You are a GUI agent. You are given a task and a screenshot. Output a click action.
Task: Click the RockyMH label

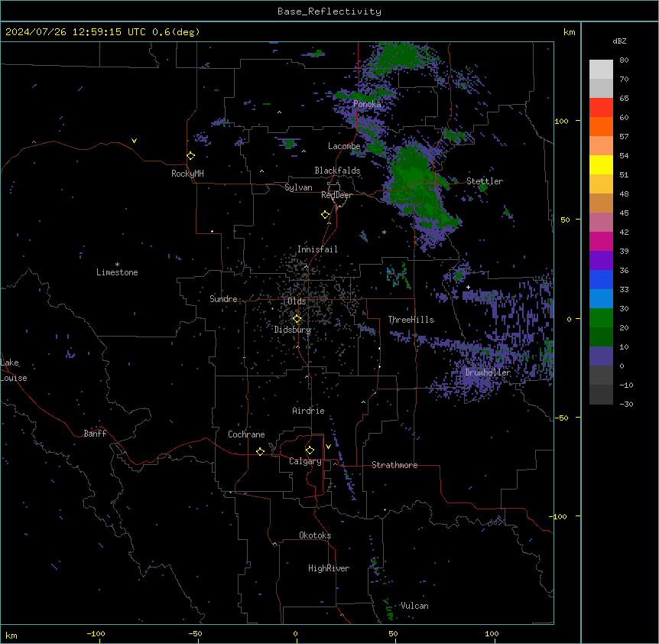[x=187, y=174]
